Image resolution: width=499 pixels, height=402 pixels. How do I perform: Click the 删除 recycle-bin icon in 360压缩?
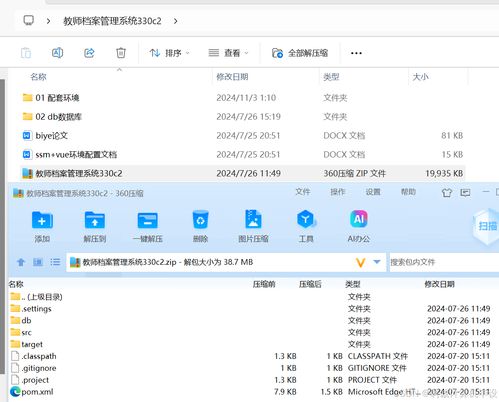tap(200, 220)
